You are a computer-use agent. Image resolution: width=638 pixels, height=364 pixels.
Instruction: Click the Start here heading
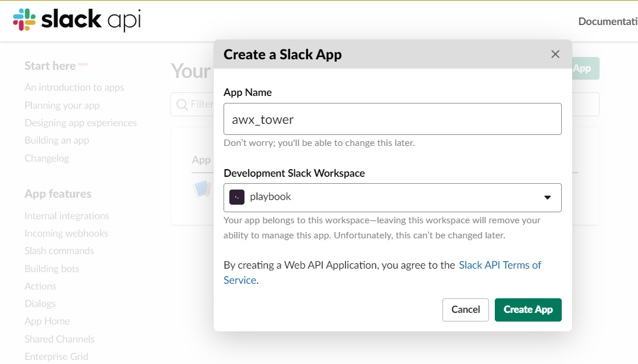click(50, 66)
